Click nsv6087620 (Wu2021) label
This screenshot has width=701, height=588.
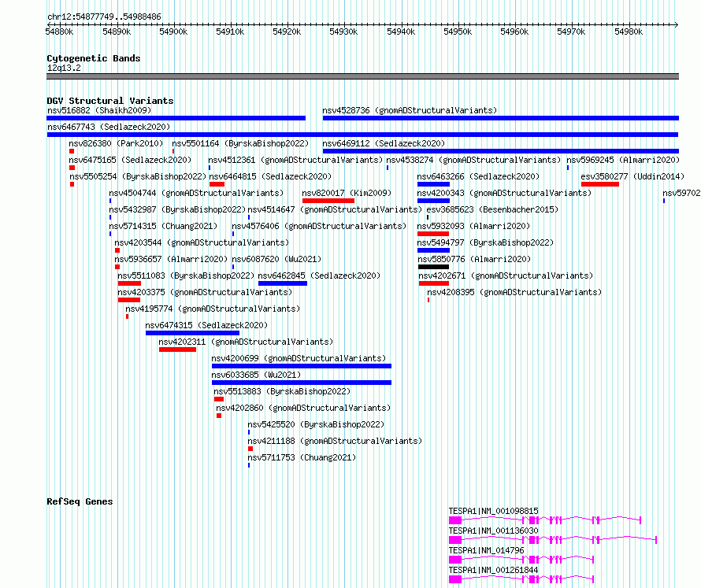click(x=276, y=259)
